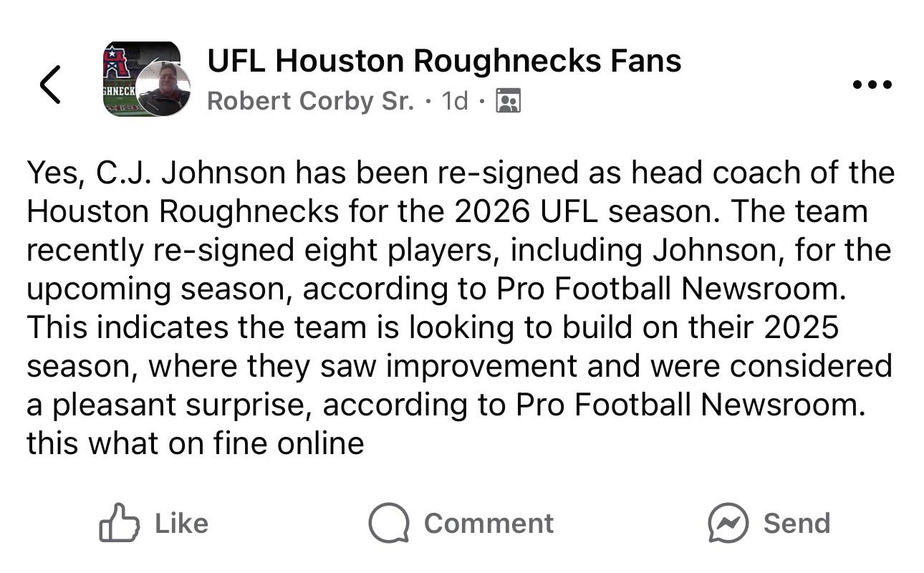Go back using the left chevron arrow
Screen dimensions: 924x573
pos(50,84)
